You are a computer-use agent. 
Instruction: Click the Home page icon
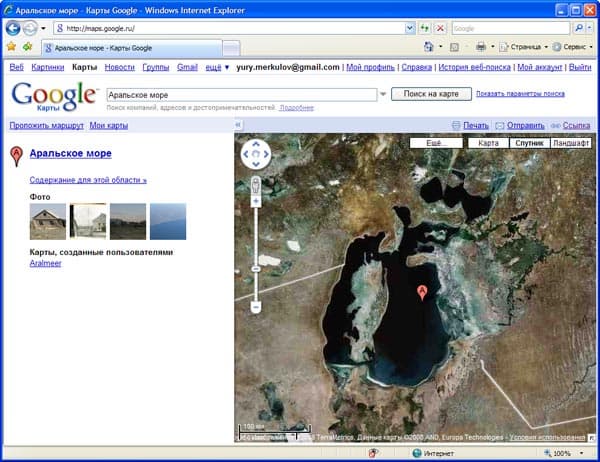429,47
